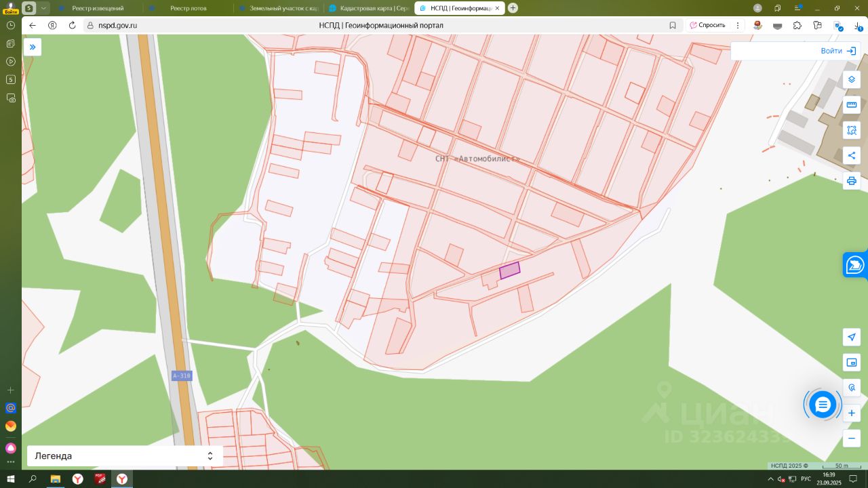Select the ruler measurement tool
Viewport: 868px width, 488px height.
[852, 105]
